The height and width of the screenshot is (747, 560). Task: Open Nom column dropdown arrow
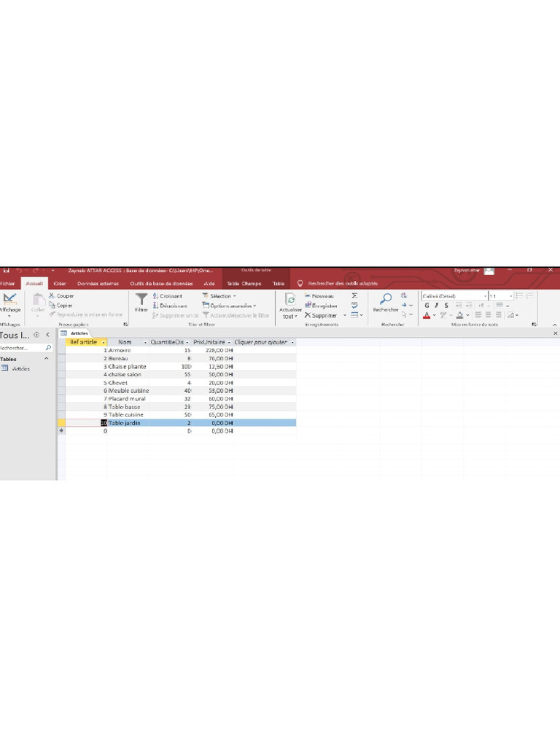pyautogui.click(x=145, y=343)
